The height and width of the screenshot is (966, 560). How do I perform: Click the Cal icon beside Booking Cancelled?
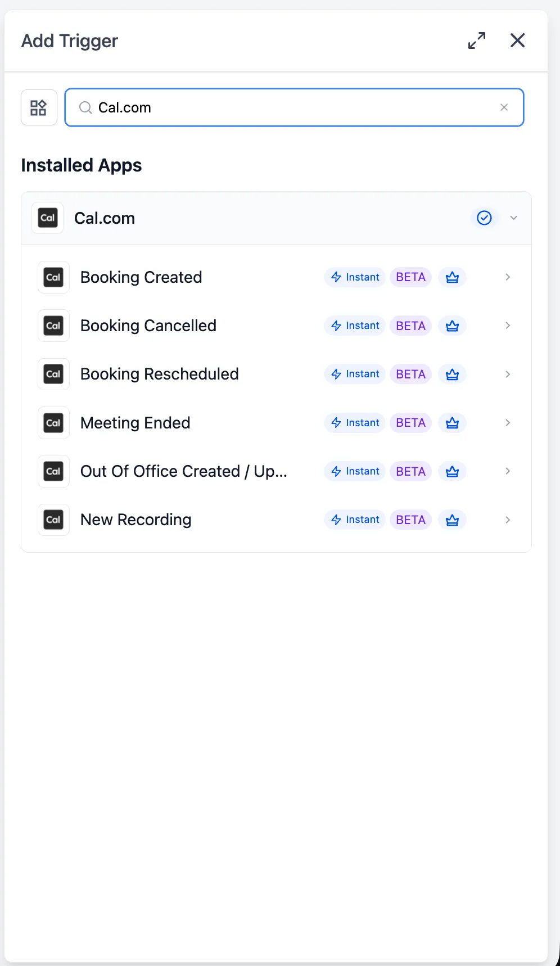(53, 326)
